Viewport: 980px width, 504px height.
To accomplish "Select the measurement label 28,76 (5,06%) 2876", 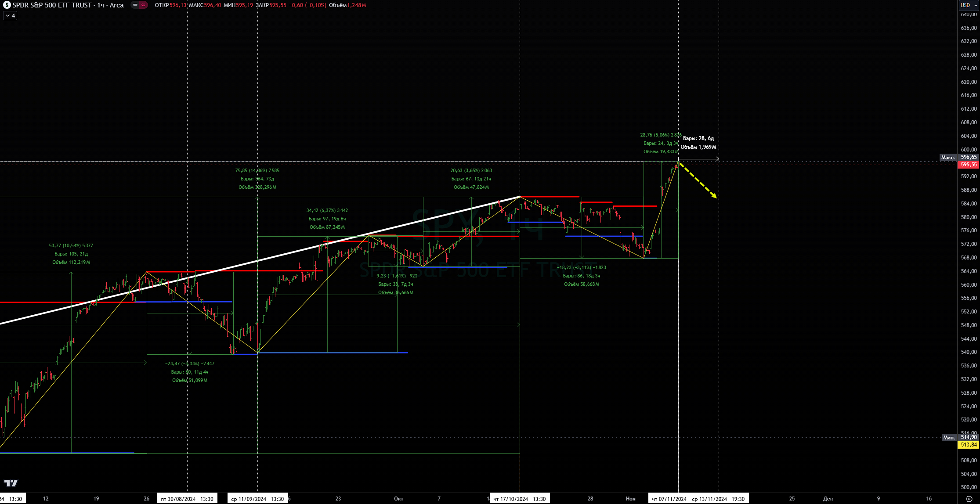I will coord(661,135).
